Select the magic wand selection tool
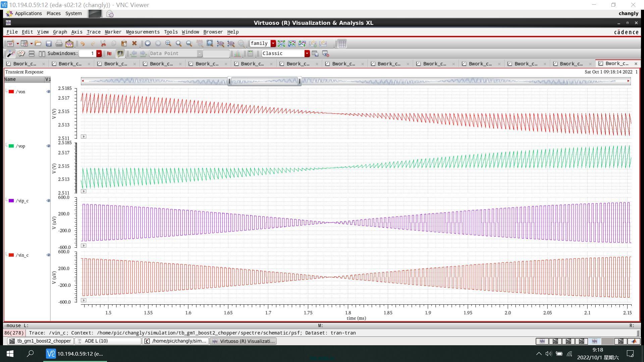The width and height of the screenshot is (644, 362). click(10, 54)
